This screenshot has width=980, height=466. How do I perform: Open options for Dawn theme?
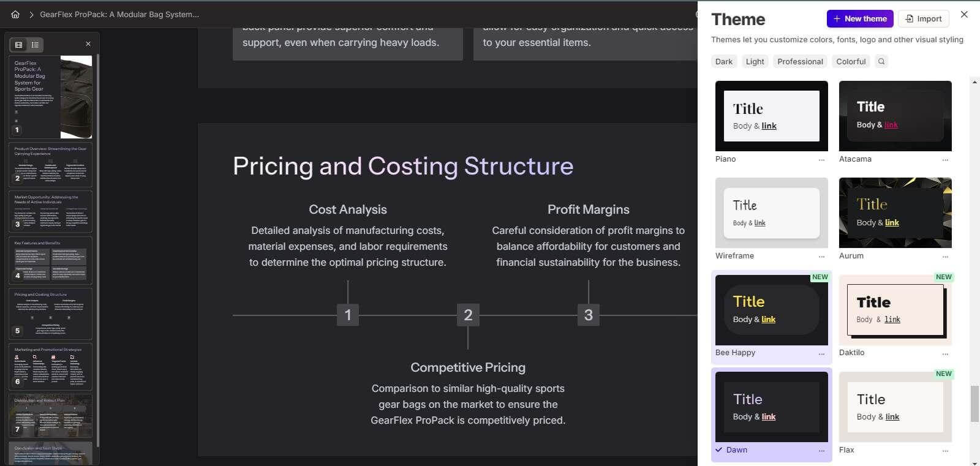pyautogui.click(x=821, y=451)
